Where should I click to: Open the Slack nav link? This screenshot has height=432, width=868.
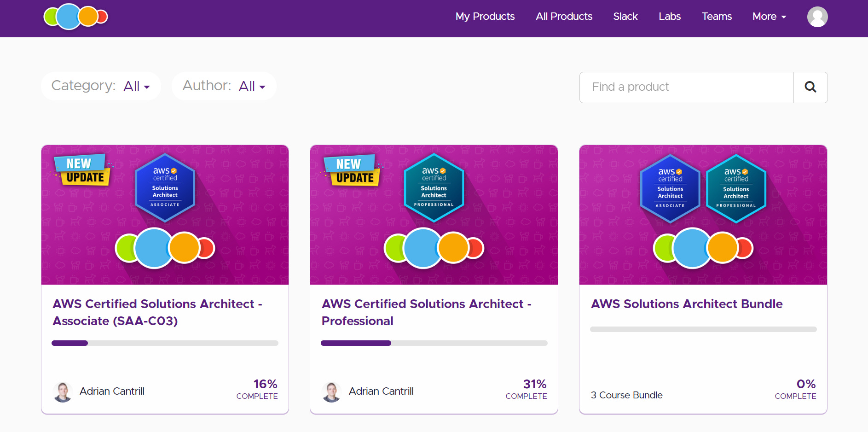pos(625,17)
